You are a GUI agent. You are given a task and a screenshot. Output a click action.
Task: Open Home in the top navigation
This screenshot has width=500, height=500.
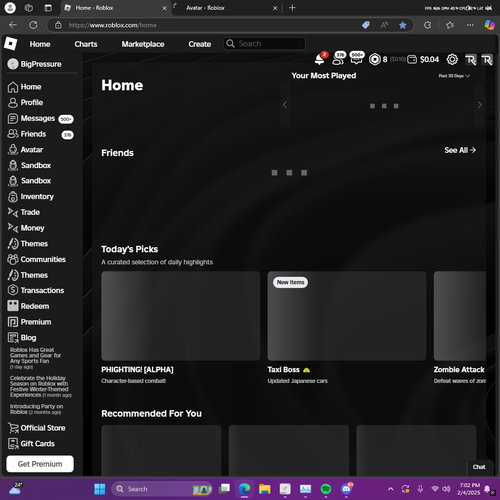tap(40, 44)
